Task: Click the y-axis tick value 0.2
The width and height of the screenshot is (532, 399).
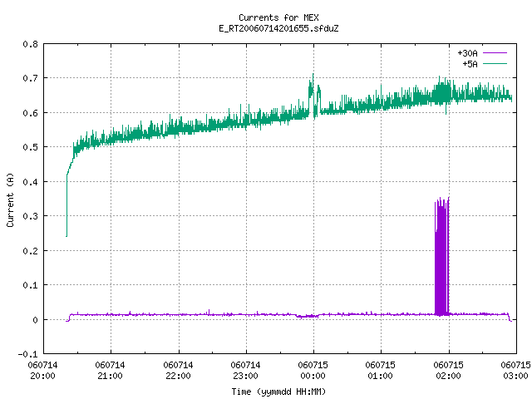Action: tap(30, 251)
